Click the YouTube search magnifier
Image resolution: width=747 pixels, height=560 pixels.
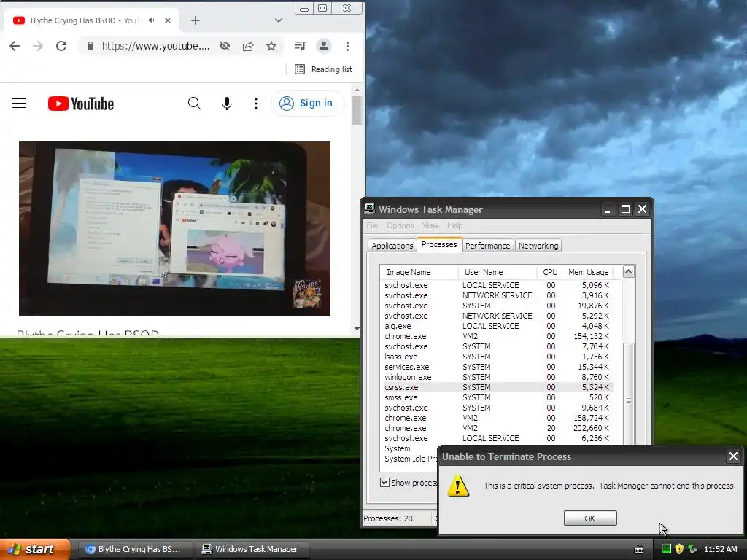click(194, 104)
